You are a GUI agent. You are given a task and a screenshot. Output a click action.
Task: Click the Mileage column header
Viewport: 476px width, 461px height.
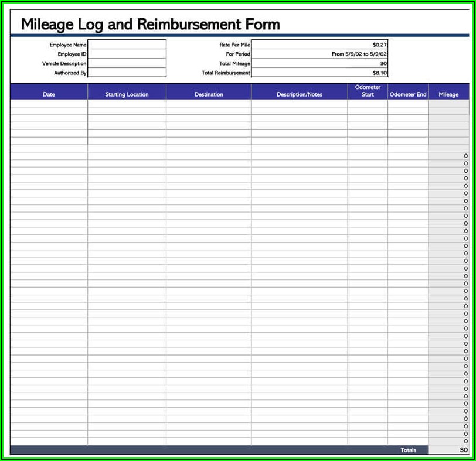(448, 94)
